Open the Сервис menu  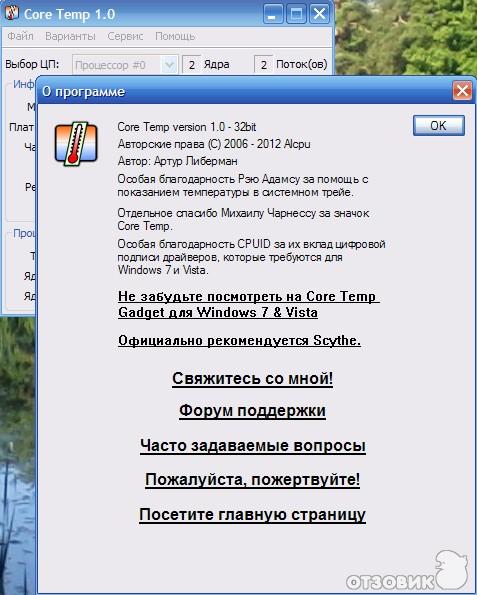click(x=125, y=36)
